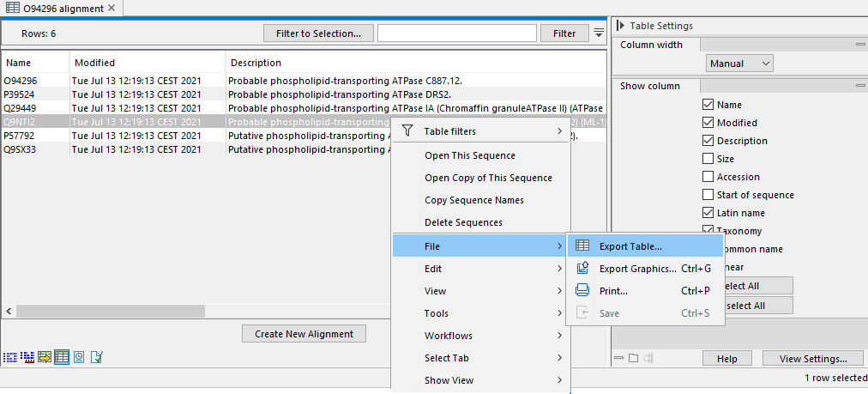
Task: Select Delete Sequences menu entry
Action: (x=481, y=222)
